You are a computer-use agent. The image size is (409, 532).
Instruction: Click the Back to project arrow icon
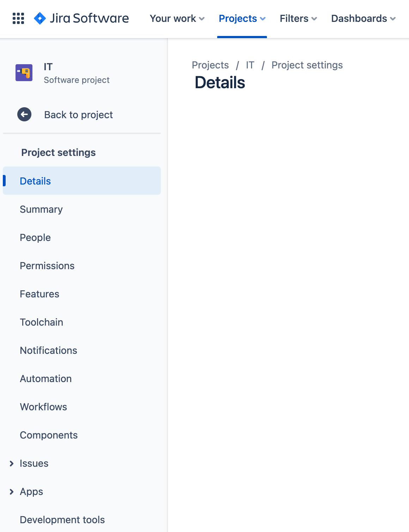point(24,114)
